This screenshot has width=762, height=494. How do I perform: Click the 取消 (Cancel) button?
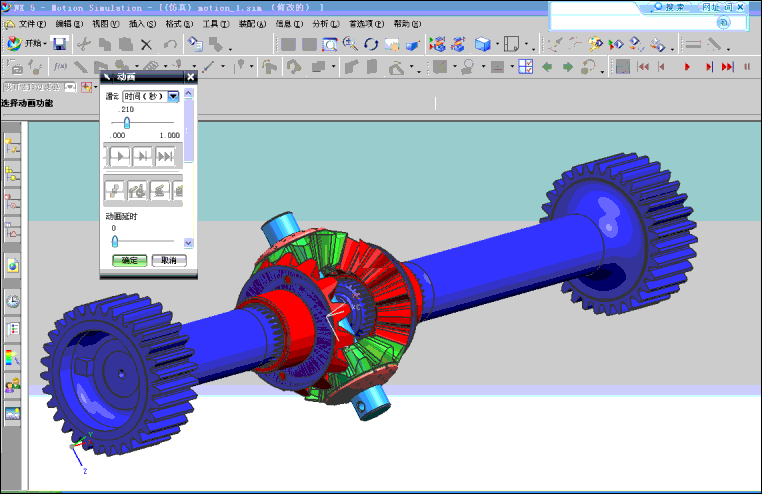[x=169, y=260]
